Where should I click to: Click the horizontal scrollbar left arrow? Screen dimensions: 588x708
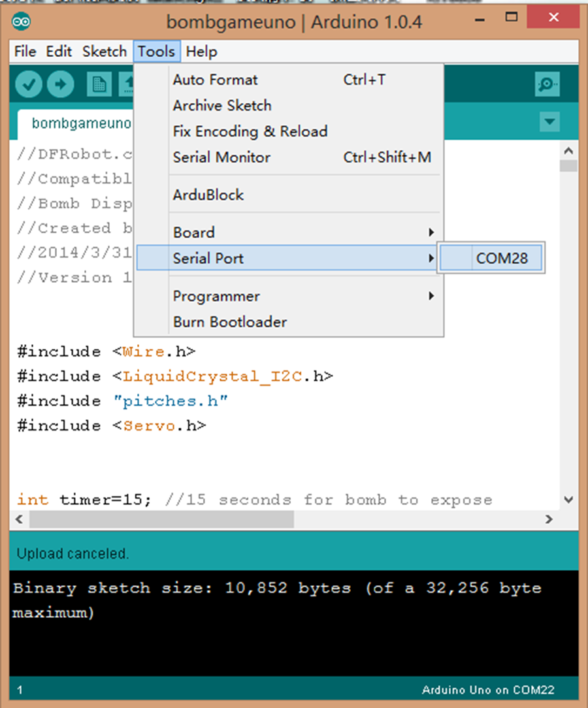pos(19,519)
